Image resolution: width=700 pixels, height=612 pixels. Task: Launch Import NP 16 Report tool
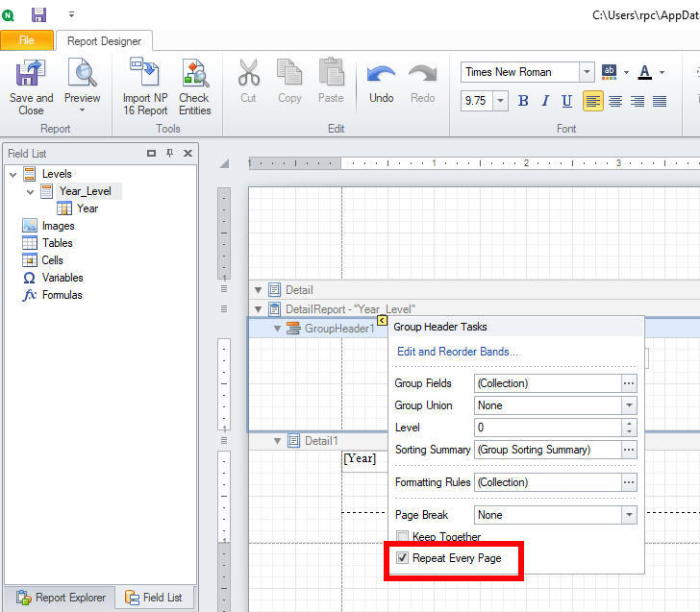(144, 86)
